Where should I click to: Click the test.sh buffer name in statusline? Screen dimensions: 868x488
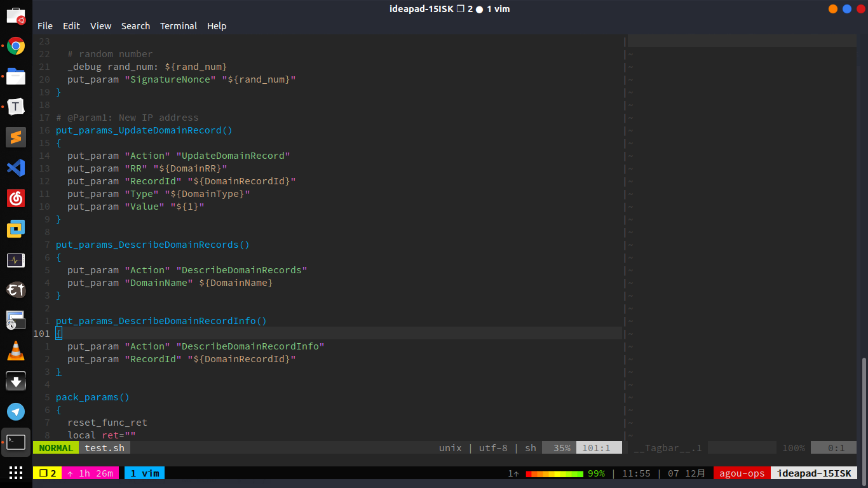click(x=105, y=448)
